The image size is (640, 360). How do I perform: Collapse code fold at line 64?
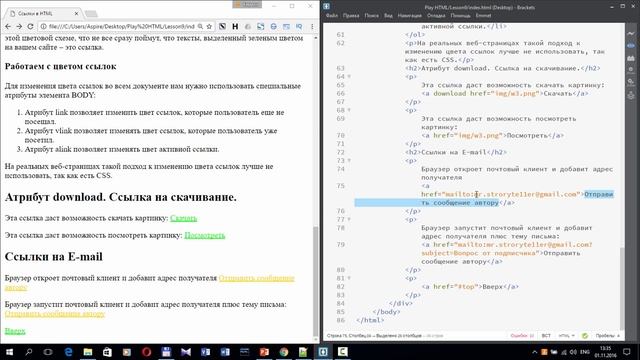[x=349, y=76]
